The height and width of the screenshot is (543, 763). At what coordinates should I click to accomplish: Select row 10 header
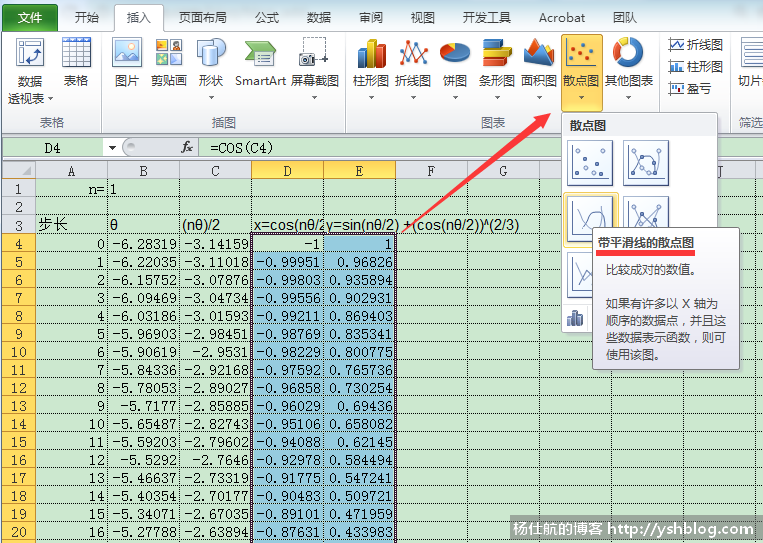[x=19, y=352]
